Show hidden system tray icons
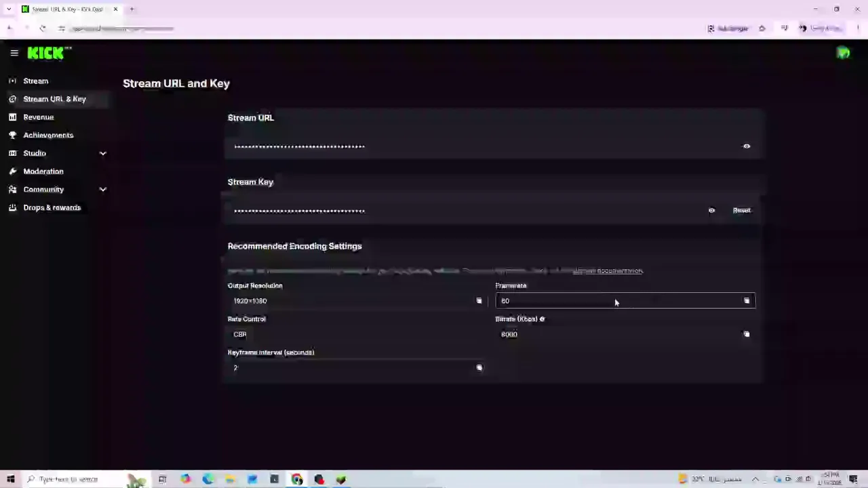Viewport: 868px width, 488px height. click(755, 479)
